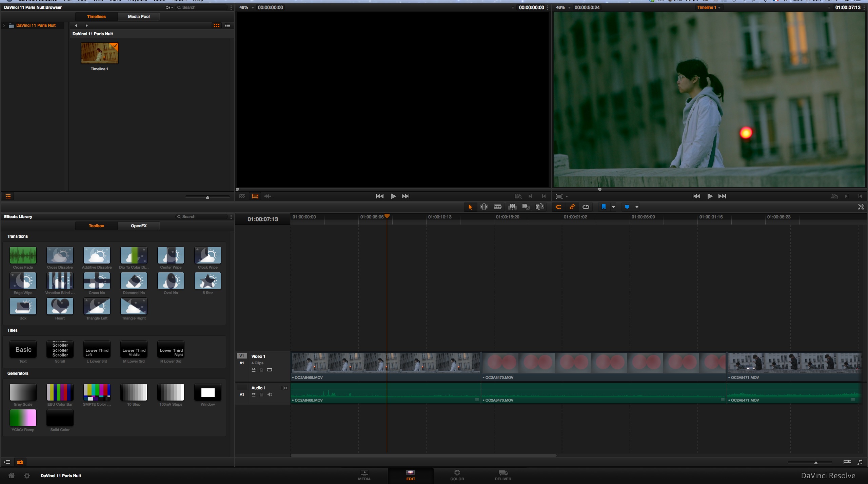Enable snapping with the magnet icon
868x484 pixels.
[559, 207]
